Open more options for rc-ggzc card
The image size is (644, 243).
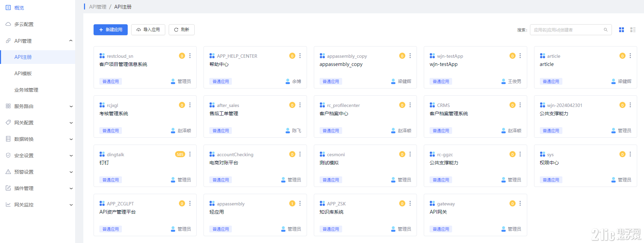coord(520,154)
